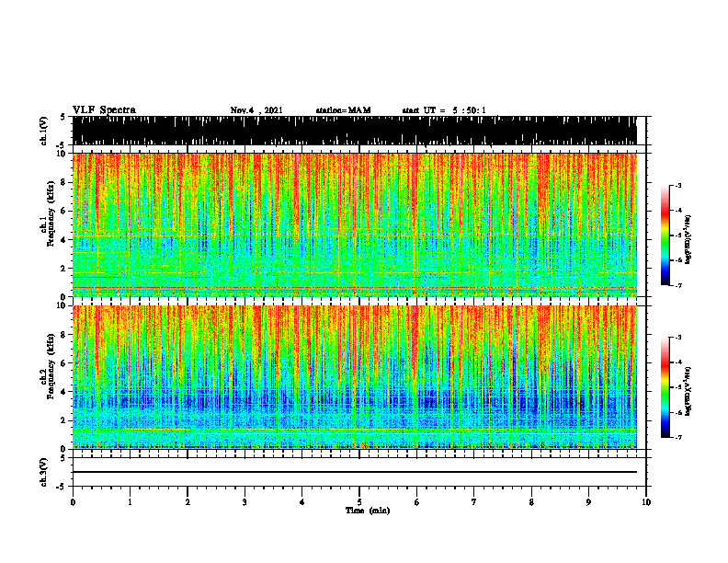728x563 pixels.
Task: Click the black ch.1 voltage waveform strip
Action: click(x=354, y=131)
